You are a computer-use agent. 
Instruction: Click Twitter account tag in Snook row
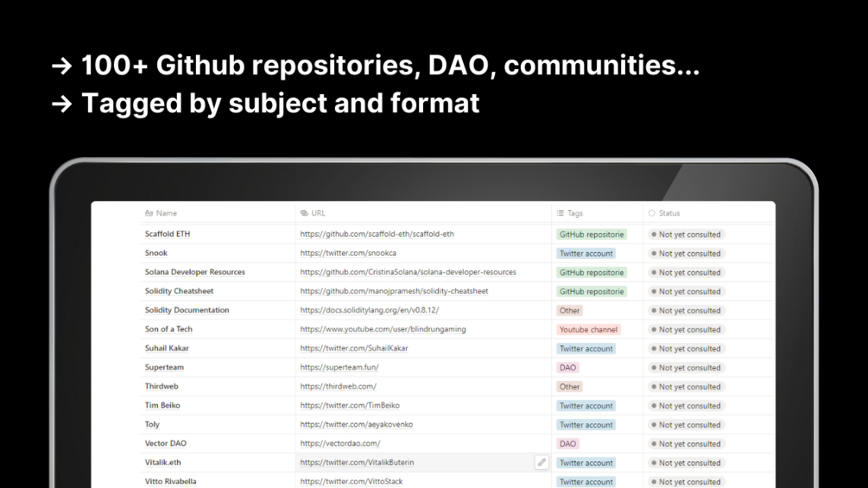(586, 253)
